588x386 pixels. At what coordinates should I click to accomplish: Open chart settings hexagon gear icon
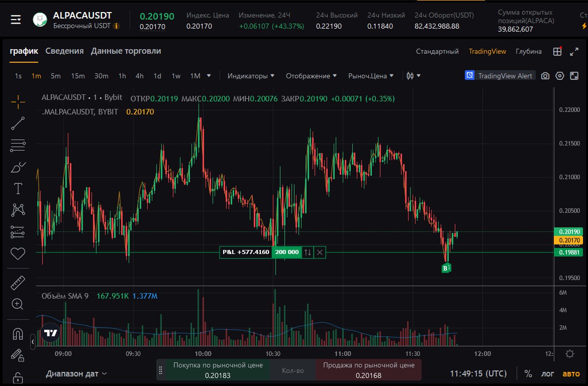point(560,76)
